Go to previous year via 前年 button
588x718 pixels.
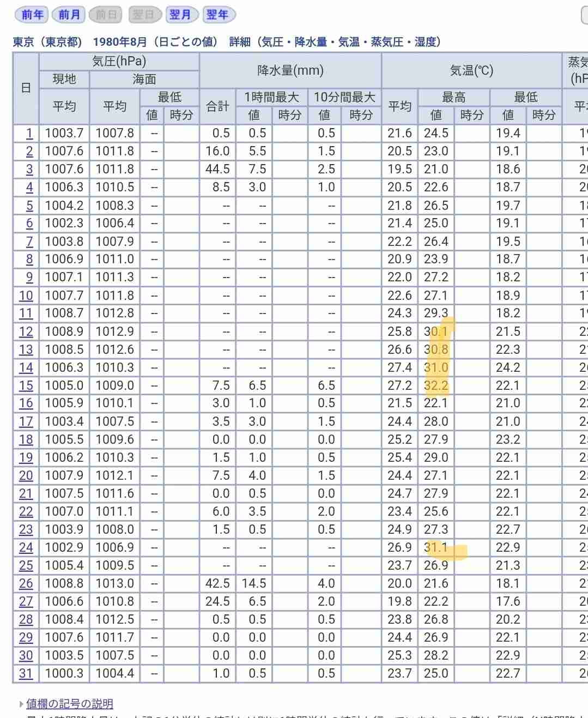coord(32,15)
